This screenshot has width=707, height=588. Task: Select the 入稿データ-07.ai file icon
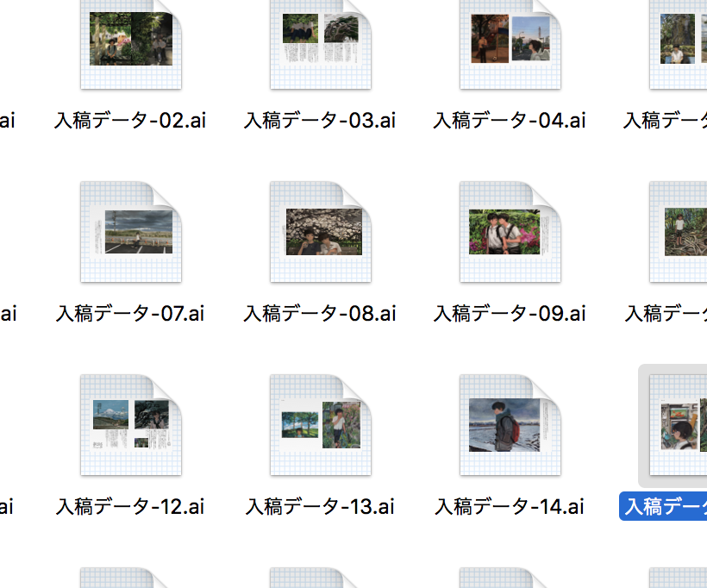click(131, 232)
